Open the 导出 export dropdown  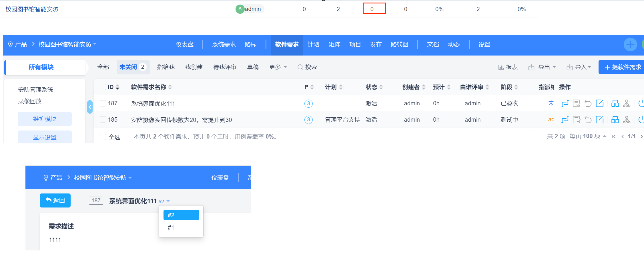(542, 67)
